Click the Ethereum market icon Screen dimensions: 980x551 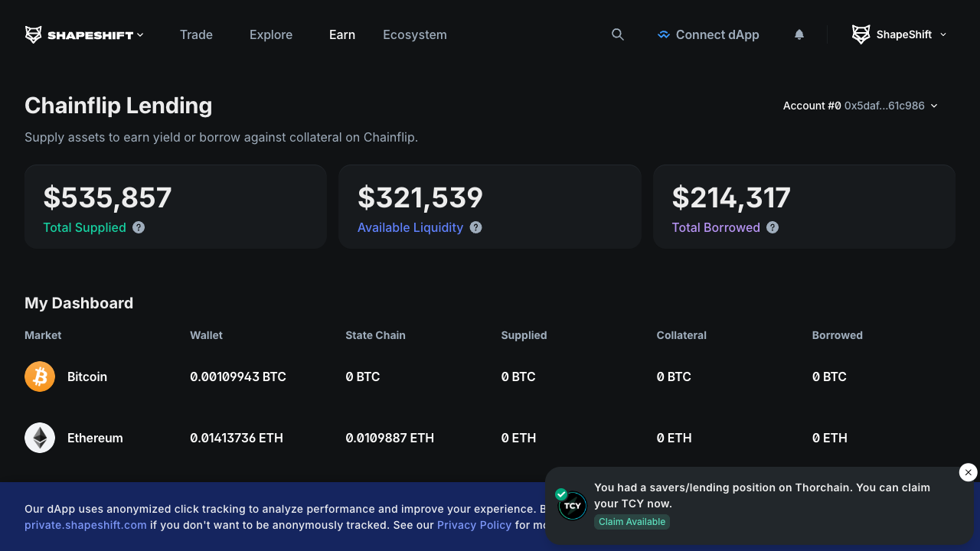40,438
